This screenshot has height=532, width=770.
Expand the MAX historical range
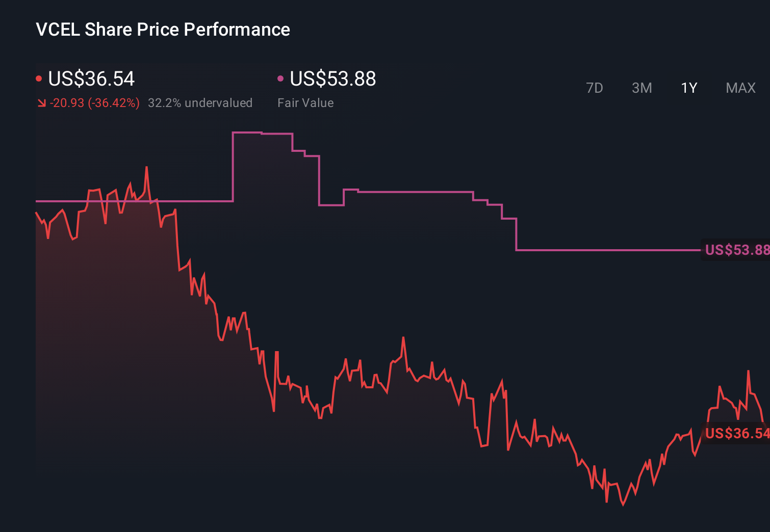click(740, 88)
